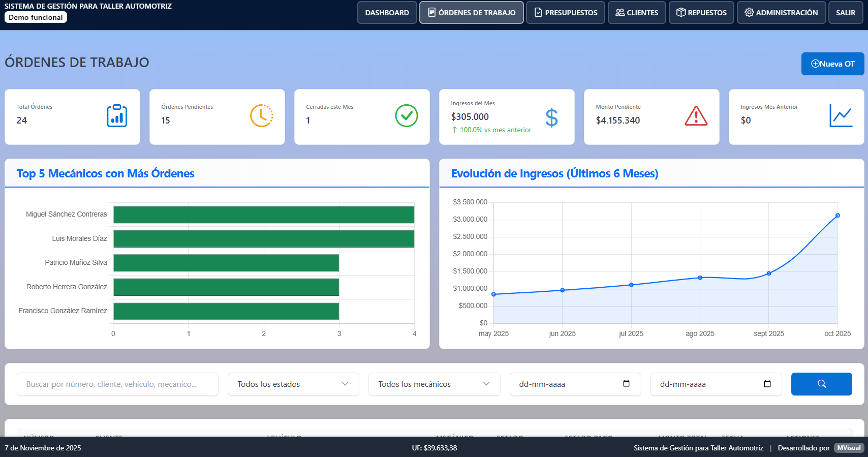Click the clipboard chart icon in Total Órdenes card

(x=117, y=116)
